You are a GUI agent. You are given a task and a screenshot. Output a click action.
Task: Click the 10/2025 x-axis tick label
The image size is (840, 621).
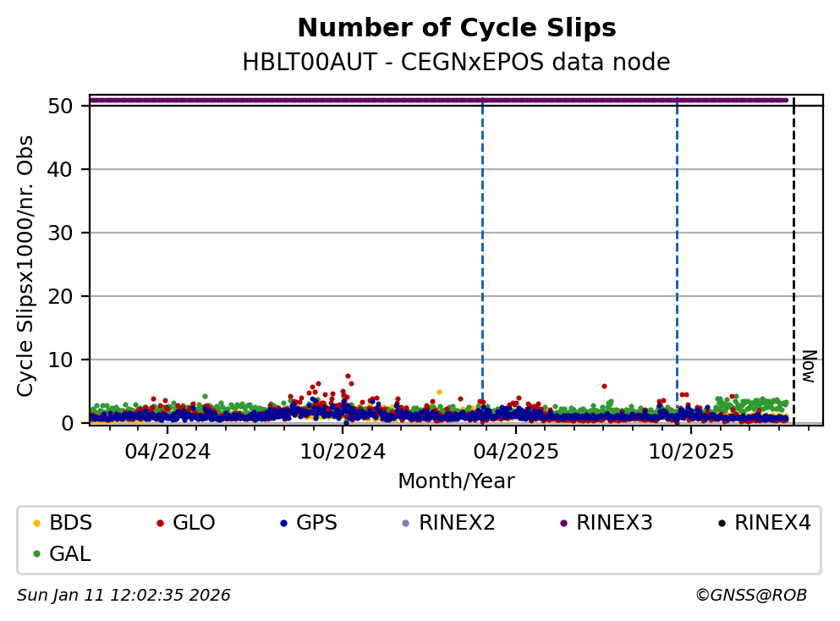pyautogui.click(x=690, y=452)
